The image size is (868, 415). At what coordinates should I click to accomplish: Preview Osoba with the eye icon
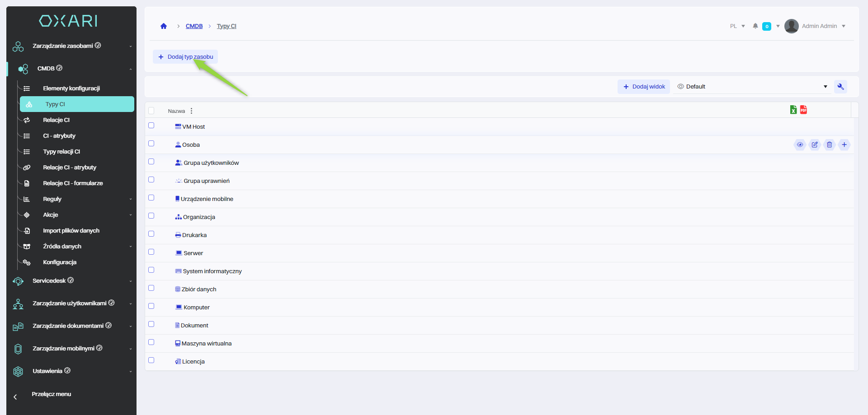800,145
